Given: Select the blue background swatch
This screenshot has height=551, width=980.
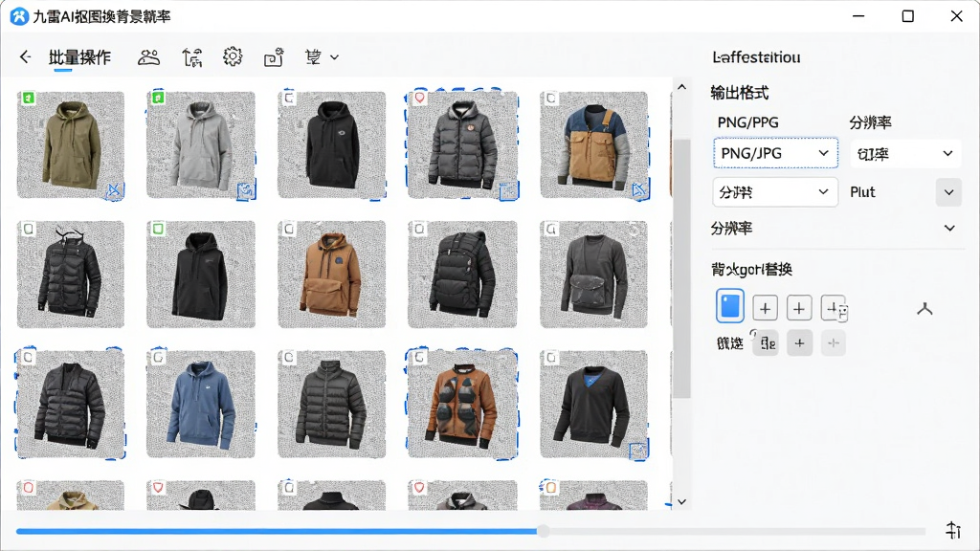Looking at the screenshot, I should (730, 306).
